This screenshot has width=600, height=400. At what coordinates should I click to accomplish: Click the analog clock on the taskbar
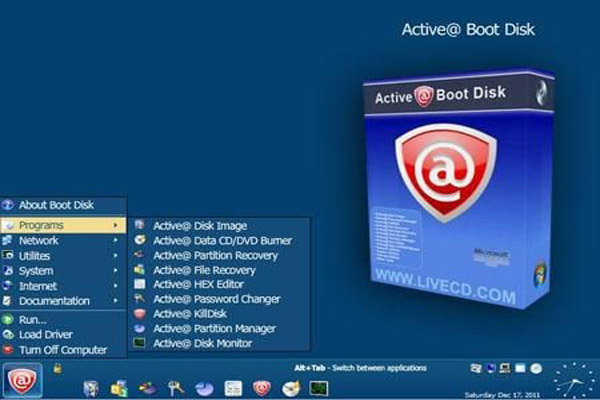(575, 381)
